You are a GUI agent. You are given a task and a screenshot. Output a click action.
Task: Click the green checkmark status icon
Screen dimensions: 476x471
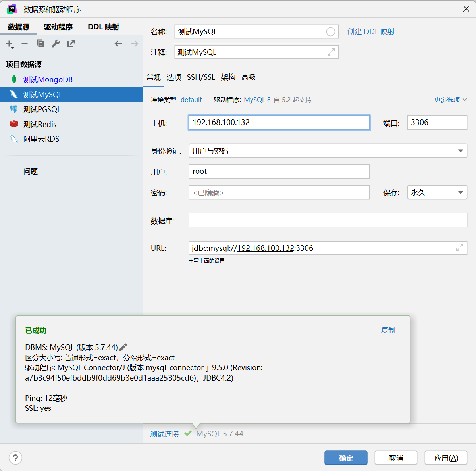(188, 433)
